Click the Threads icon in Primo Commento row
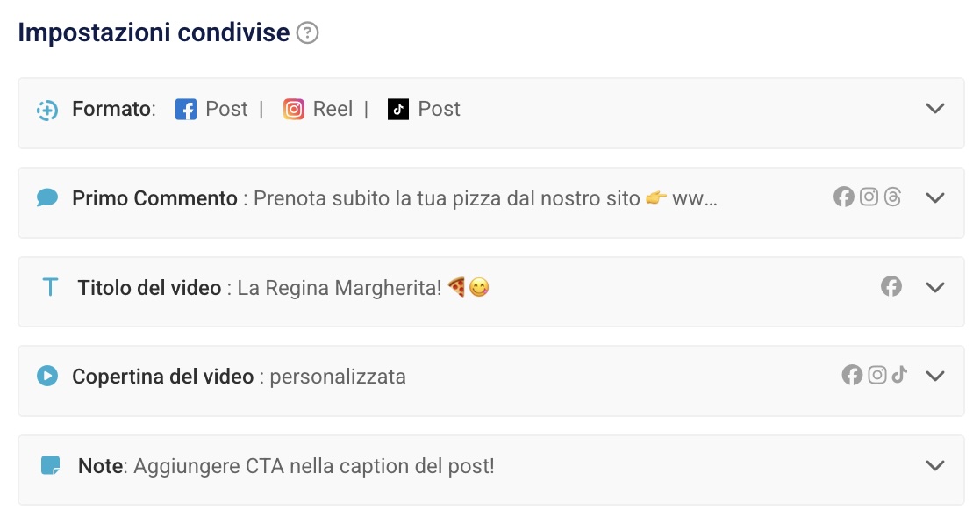980x517 pixels. pyautogui.click(x=893, y=197)
